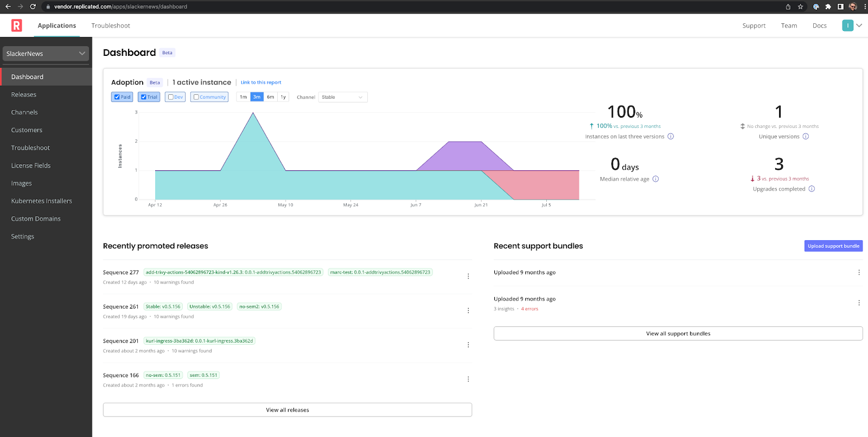This screenshot has height=437, width=868.
Task: Open options menu for Sequence 261
Action: tap(468, 311)
